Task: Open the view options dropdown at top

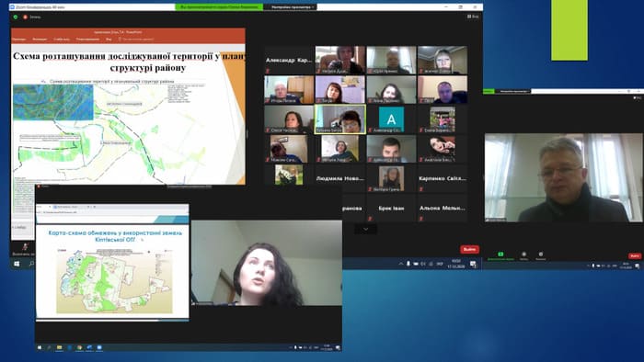Action: point(293,7)
